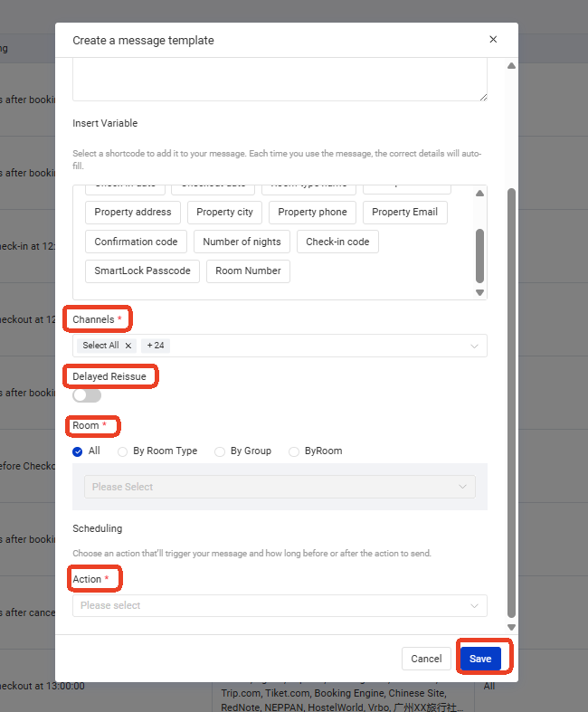Click the Cancel button
This screenshot has height=712, width=588.
coord(426,659)
